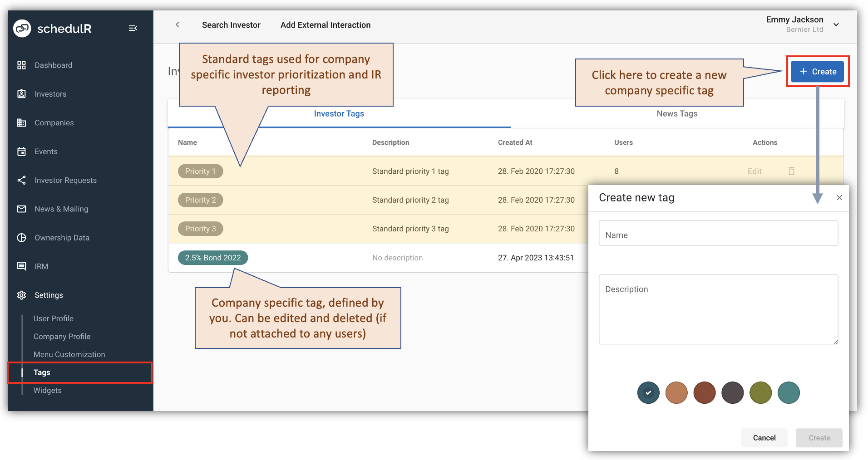Screen dimensions: 868x460
Task: Open Settings via the gear icon
Action: click(x=21, y=295)
